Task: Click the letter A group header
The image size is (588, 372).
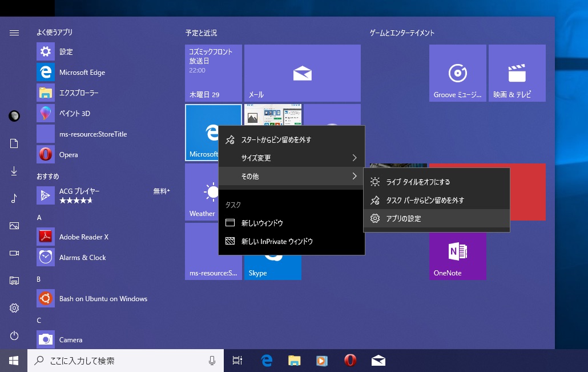Action: [x=39, y=217]
